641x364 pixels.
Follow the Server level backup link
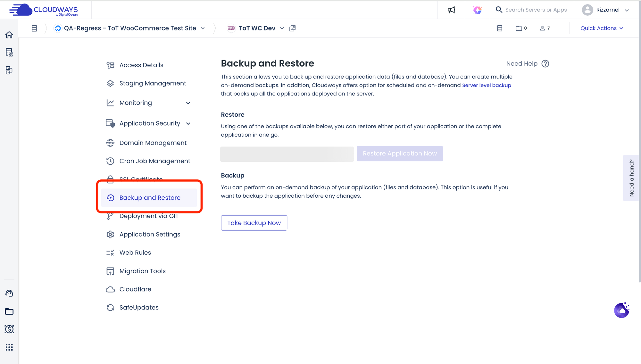[x=486, y=85]
